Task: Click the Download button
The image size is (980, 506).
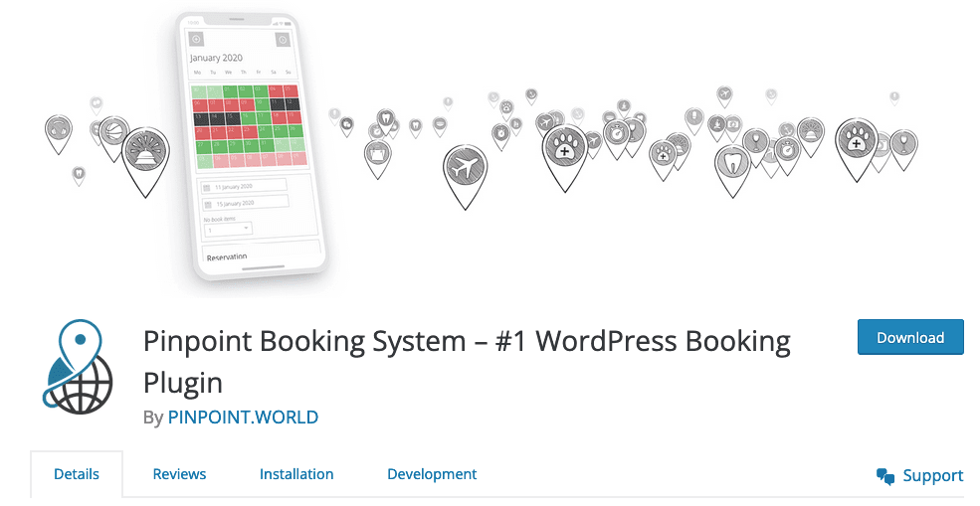Action: tap(910, 337)
